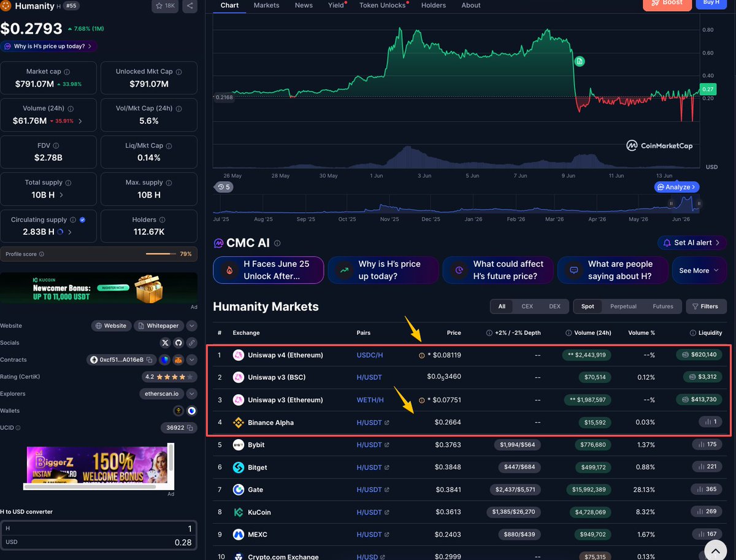This screenshot has height=560, width=736.
Task: Expand the Contracts dropdown chevron
Action: pyautogui.click(x=192, y=359)
